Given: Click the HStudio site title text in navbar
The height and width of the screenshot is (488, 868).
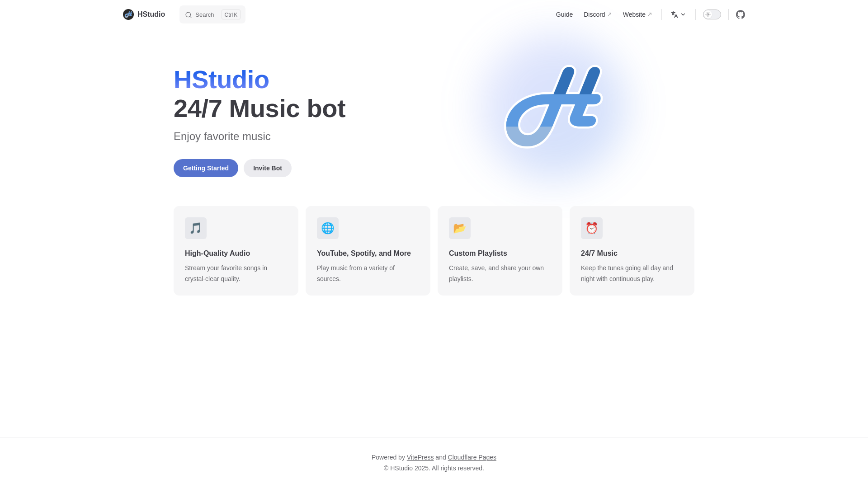Looking at the screenshot, I should (151, 14).
